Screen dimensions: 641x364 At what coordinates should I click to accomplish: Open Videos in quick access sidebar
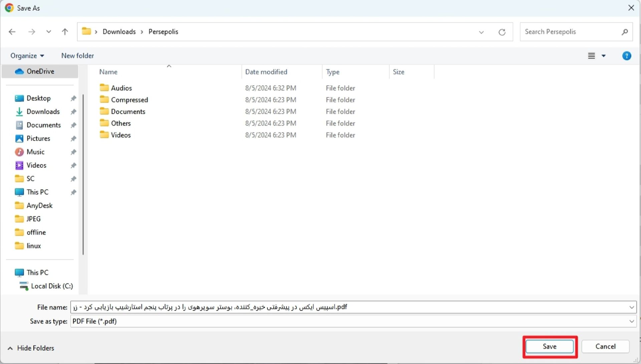(36, 165)
